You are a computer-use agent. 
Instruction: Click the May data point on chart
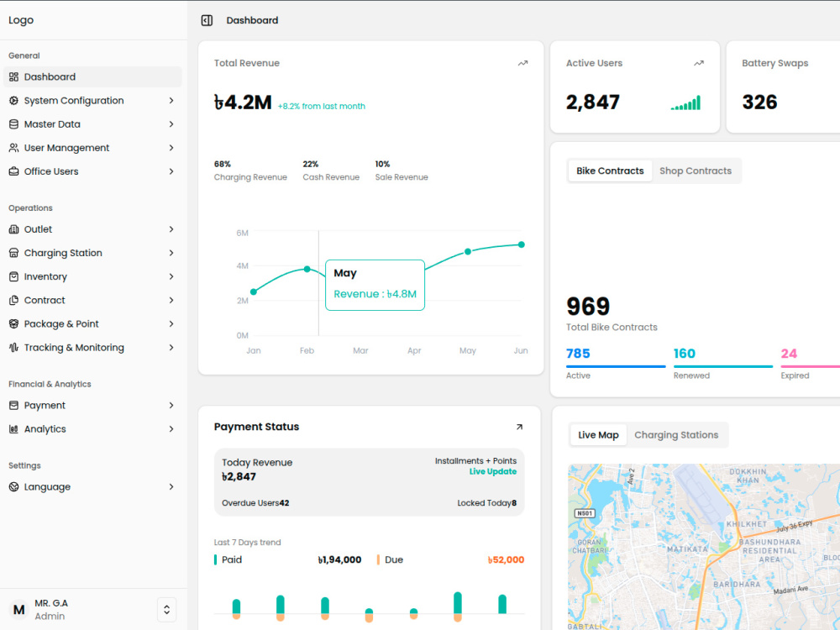tap(468, 251)
